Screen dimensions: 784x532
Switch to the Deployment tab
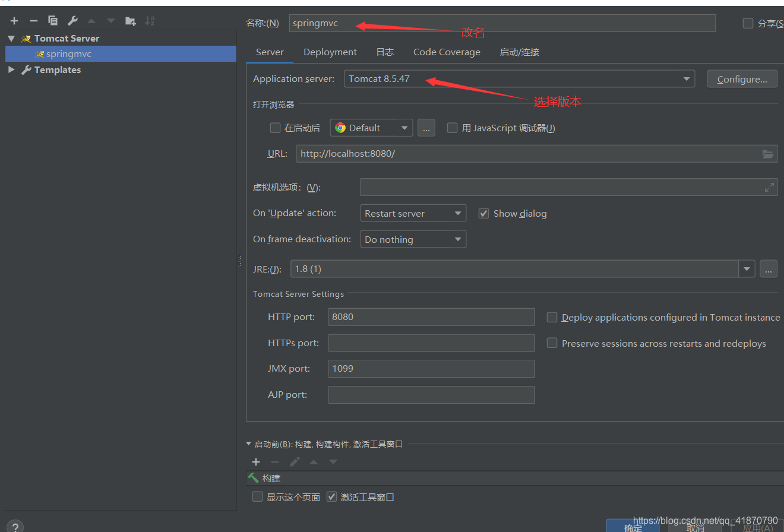click(330, 52)
